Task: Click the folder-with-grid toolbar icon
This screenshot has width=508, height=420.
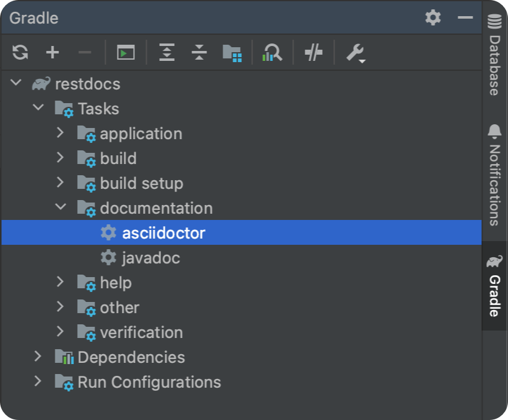Action: [x=232, y=53]
